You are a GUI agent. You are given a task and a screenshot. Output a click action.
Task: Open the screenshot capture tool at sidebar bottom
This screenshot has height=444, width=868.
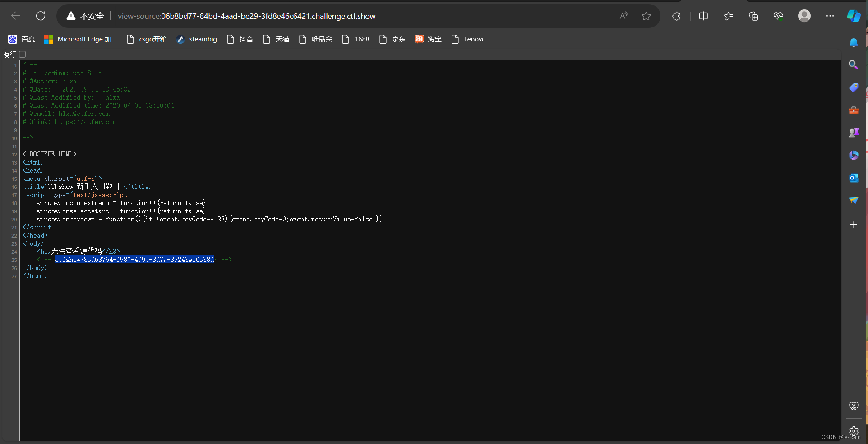tap(854, 406)
